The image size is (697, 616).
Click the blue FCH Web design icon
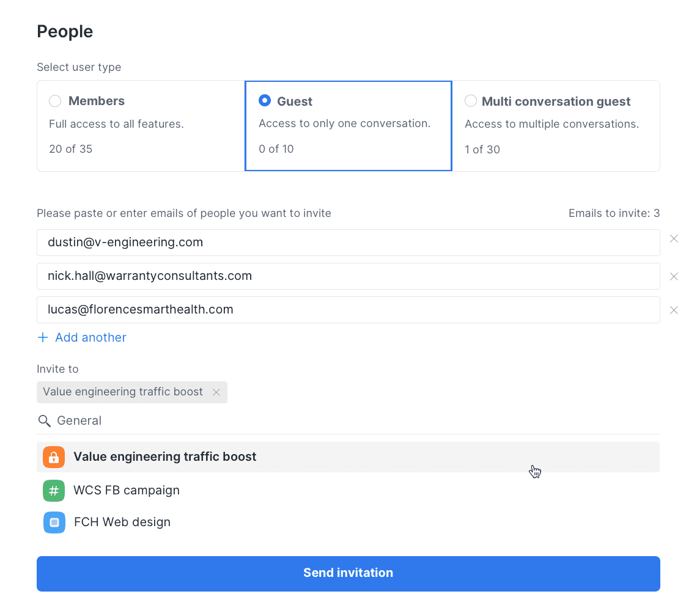point(54,522)
